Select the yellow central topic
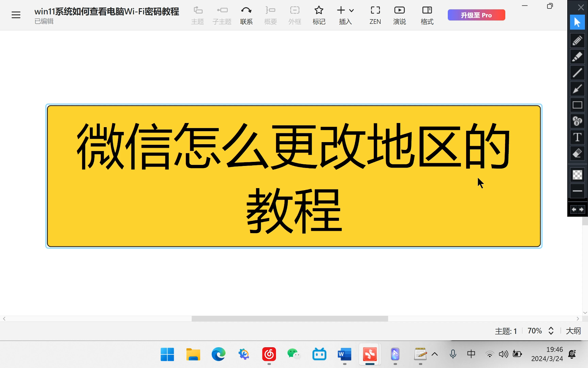The width and height of the screenshot is (588, 368). (x=294, y=176)
